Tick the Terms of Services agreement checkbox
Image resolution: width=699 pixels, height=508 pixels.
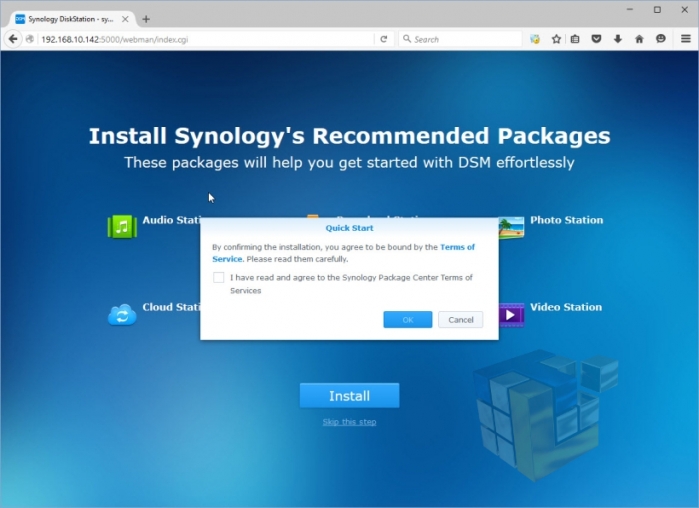(218, 278)
